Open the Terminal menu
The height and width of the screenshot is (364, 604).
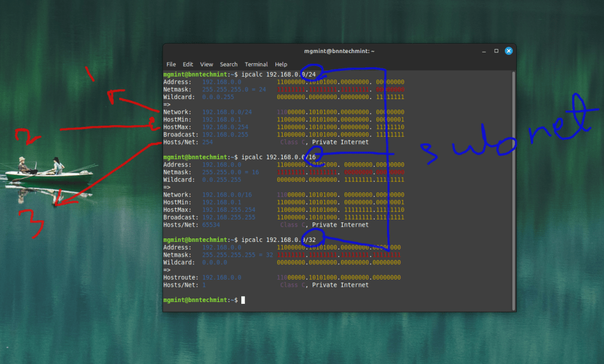coord(256,64)
